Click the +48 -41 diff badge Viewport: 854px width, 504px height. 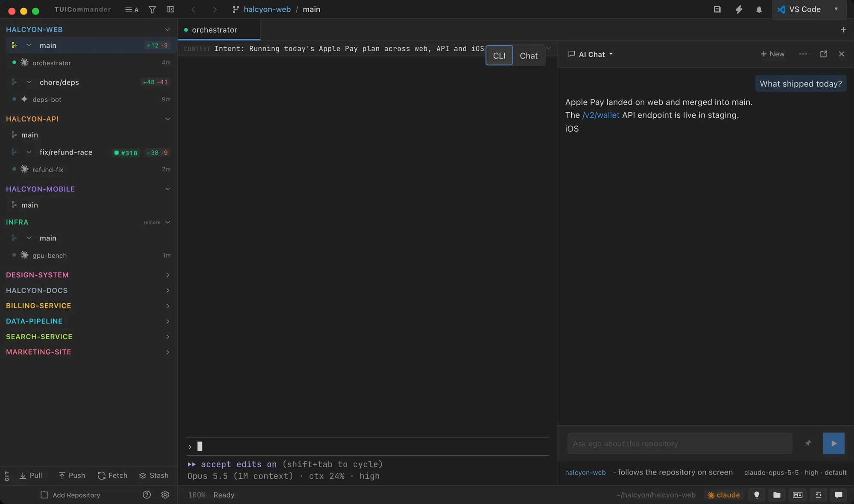click(155, 82)
